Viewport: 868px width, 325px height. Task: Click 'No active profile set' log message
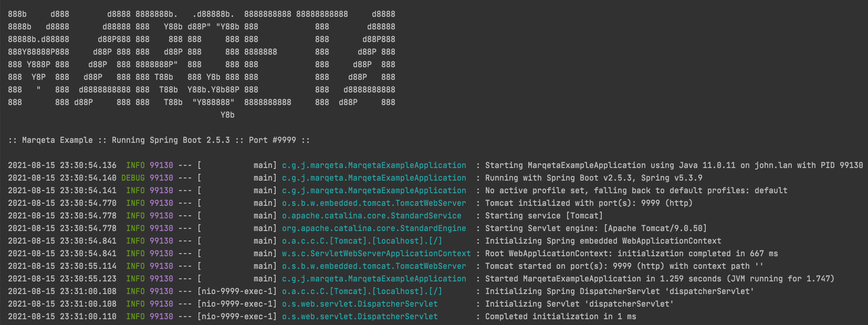(x=636, y=191)
